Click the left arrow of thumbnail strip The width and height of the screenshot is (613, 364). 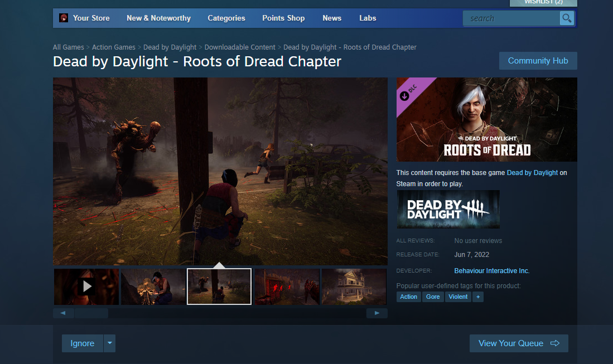[x=63, y=313]
